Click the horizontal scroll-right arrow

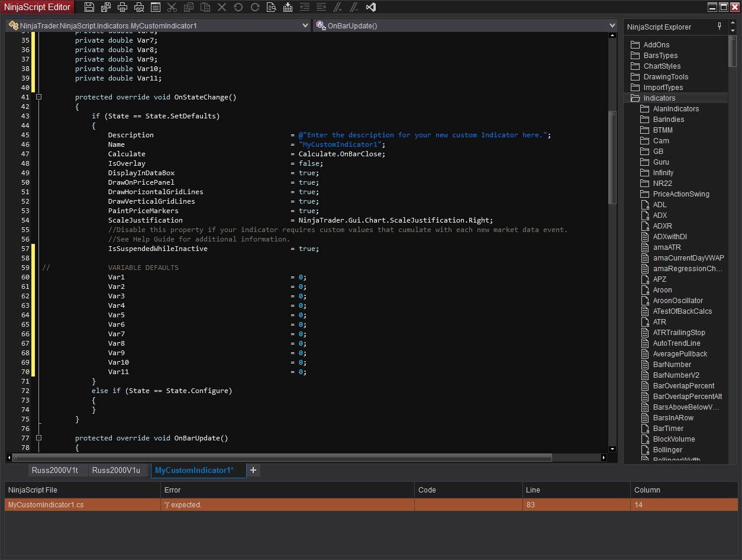[604, 458]
